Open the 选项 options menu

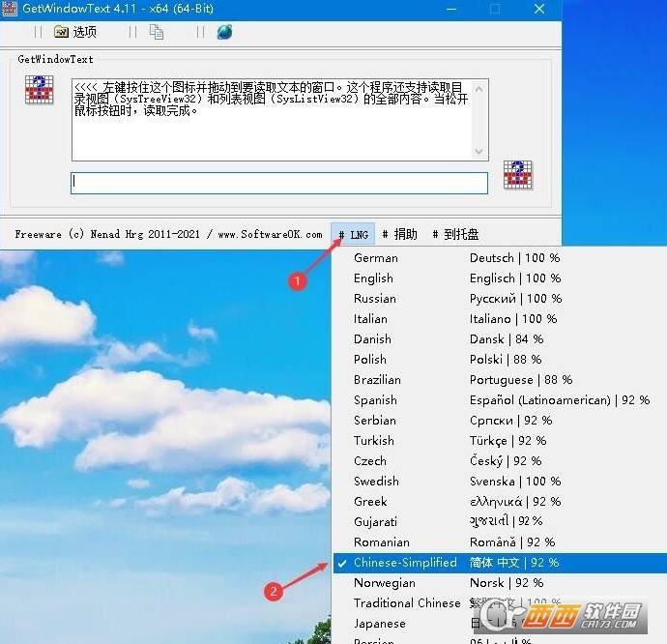coord(75,32)
